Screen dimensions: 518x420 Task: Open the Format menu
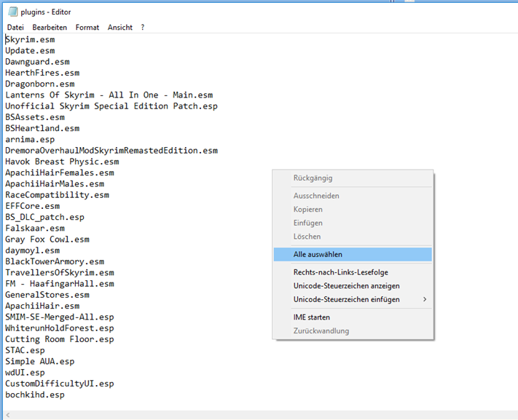point(87,27)
